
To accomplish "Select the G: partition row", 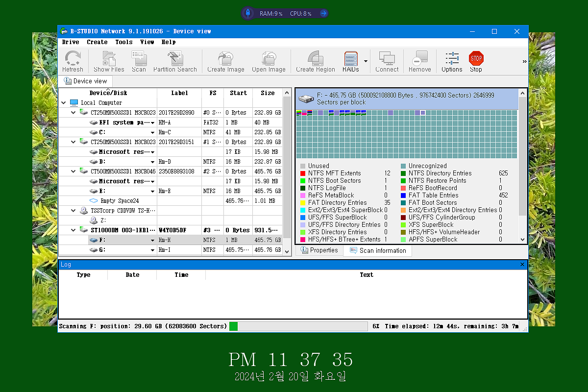I will click(x=171, y=250).
